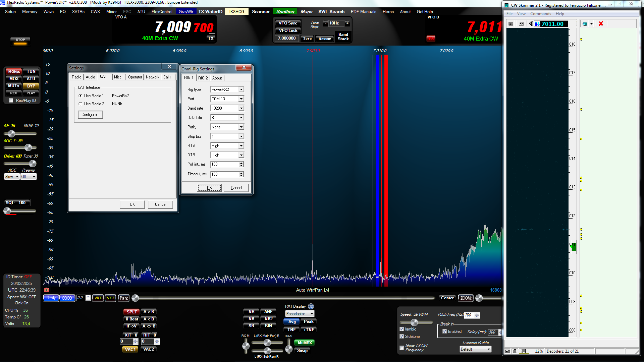Click the Band Stack button
Screen dimensions: 644x362
tap(343, 37)
